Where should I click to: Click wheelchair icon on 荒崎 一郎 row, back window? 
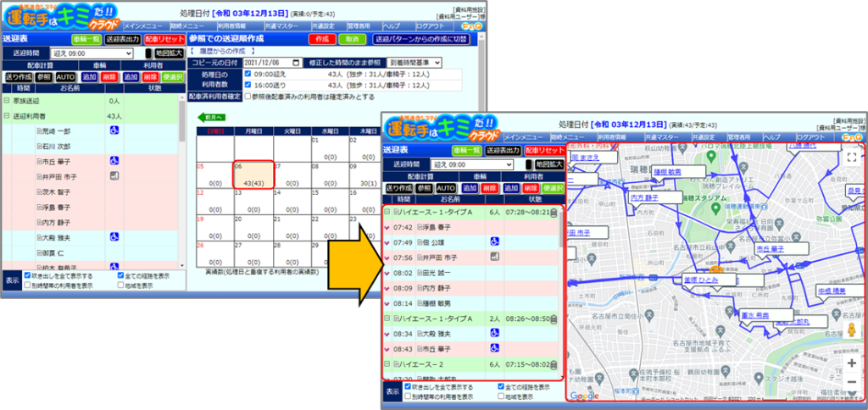[114, 131]
